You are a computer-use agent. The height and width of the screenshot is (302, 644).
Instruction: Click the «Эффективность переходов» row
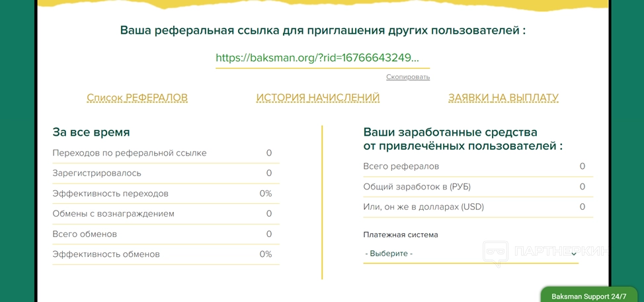[165, 193]
